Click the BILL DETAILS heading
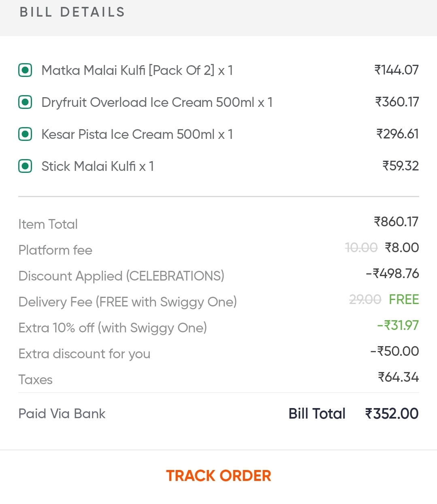 point(72,12)
